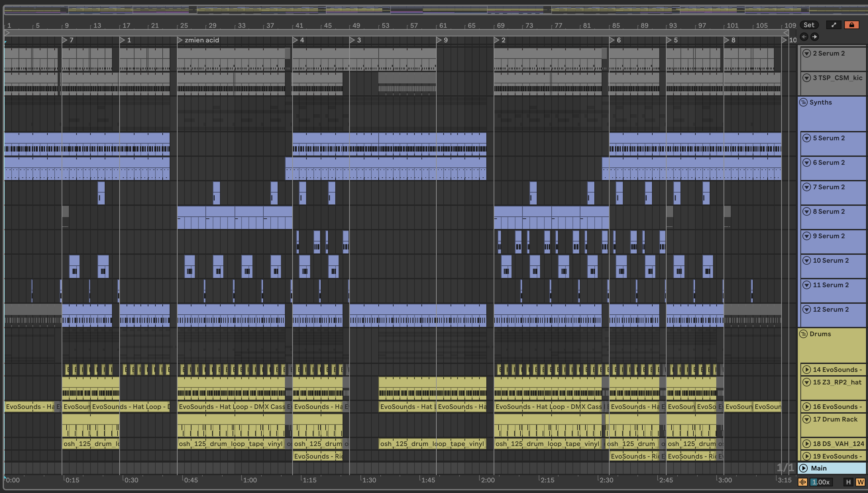
Task: Toggle the orange automation lock button
Action: click(851, 25)
